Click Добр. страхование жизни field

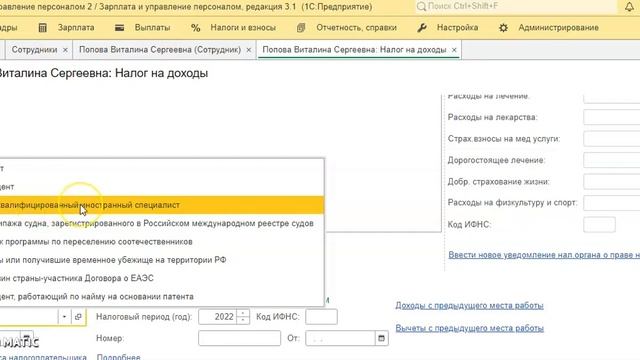tap(612, 182)
